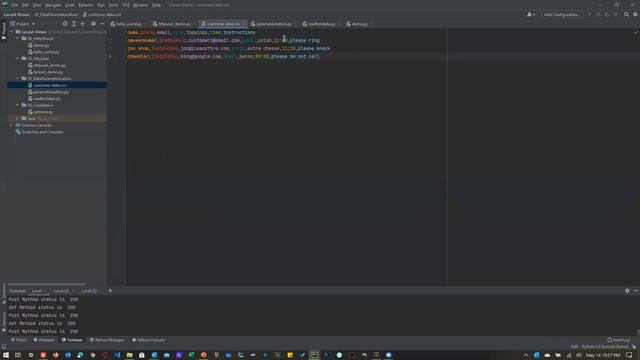Open the Terminal tool window button
Image resolution: width=640 pixels, height=360 pixels.
tap(72, 340)
